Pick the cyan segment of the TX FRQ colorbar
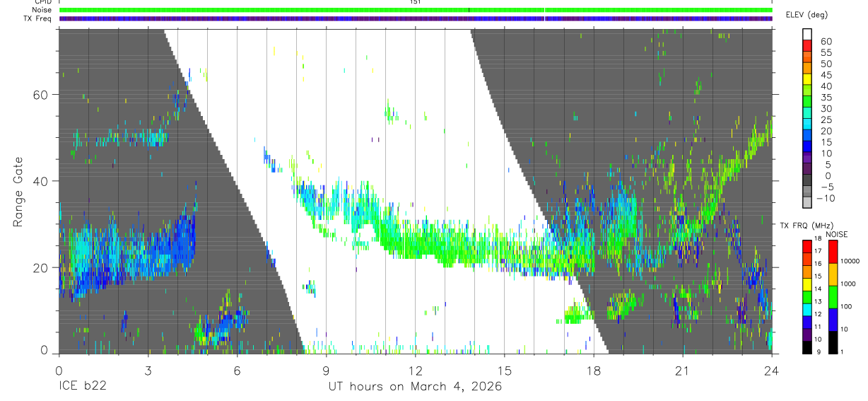 [x=808, y=310]
